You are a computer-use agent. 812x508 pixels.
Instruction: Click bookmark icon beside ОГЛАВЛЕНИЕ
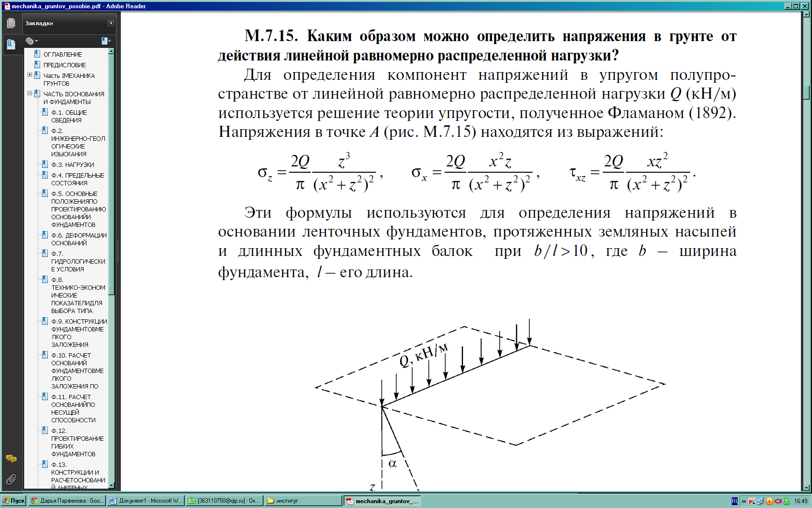[37, 54]
